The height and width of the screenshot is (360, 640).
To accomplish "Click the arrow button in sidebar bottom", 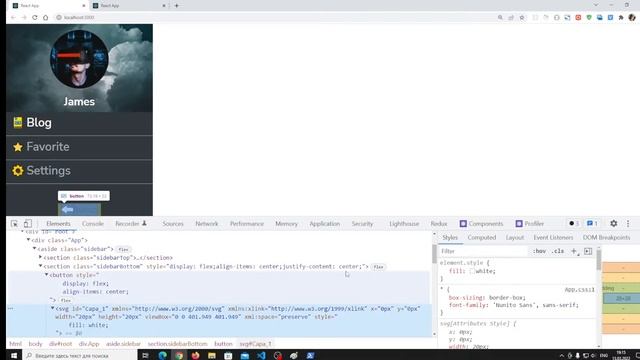I will click(80, 209).
